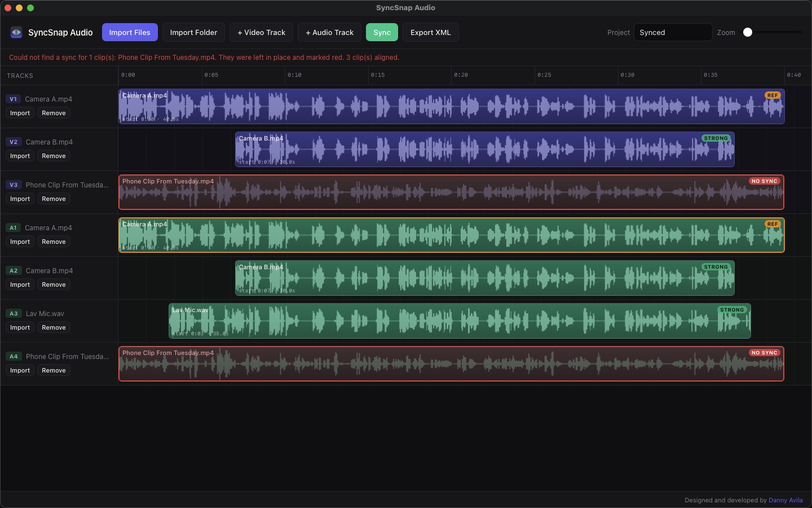Screen dimensions: 812x508
Task: Click the 0:20 mark on the ruler
Action: (461, 75)
